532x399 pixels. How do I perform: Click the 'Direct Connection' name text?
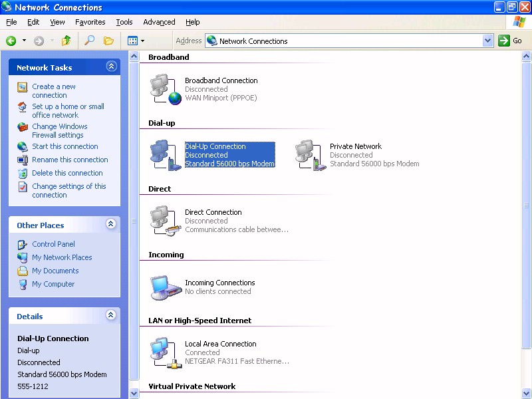tap(213, 212)
